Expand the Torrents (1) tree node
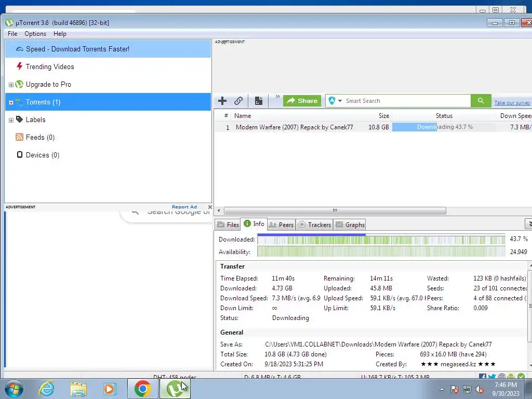Viewport: 532px width, 399px height. tap(11, 102)
